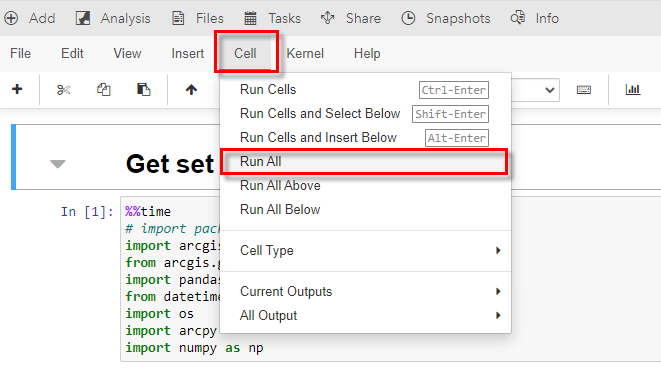661x369 pixels.
Task: Collapse the Get set heading triangle
Action: [x=58, y=164]
